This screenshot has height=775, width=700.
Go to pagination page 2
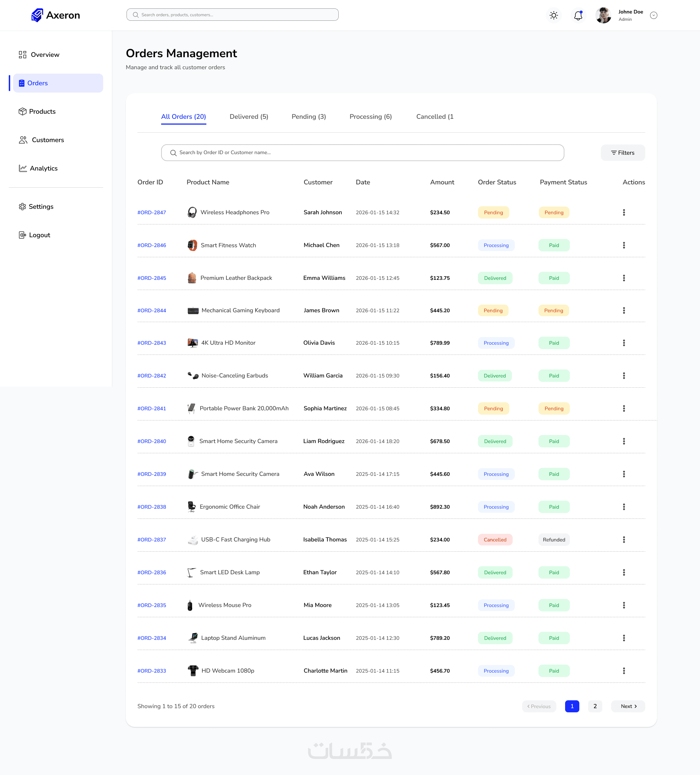(x=595, y=706)
